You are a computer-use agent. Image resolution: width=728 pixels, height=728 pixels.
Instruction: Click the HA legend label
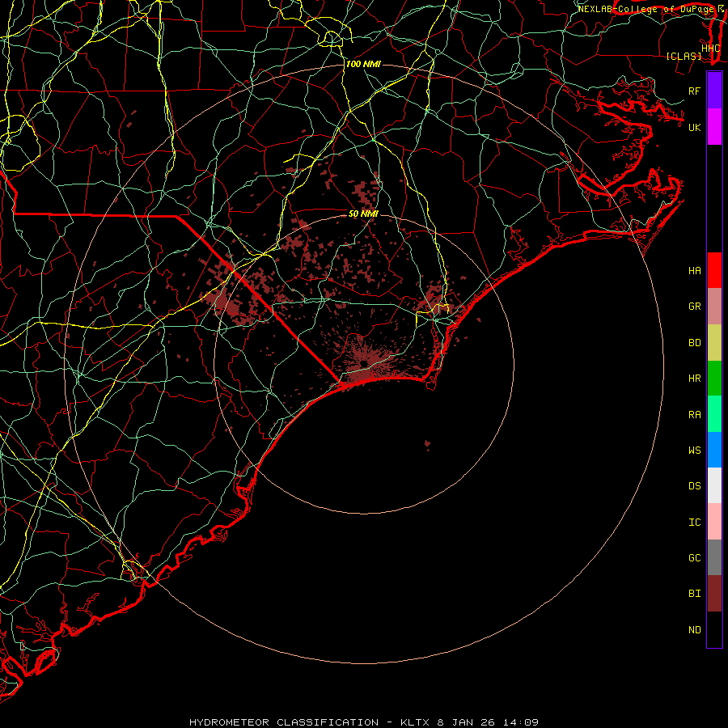click(695, 271)
